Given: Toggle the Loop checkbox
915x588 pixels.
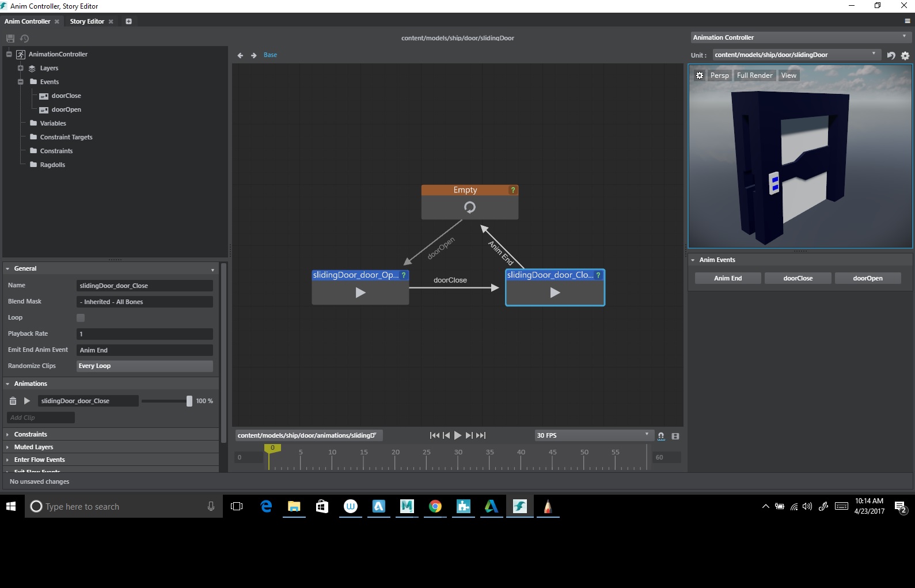Looking at the screenshot, I should [81, 318].
